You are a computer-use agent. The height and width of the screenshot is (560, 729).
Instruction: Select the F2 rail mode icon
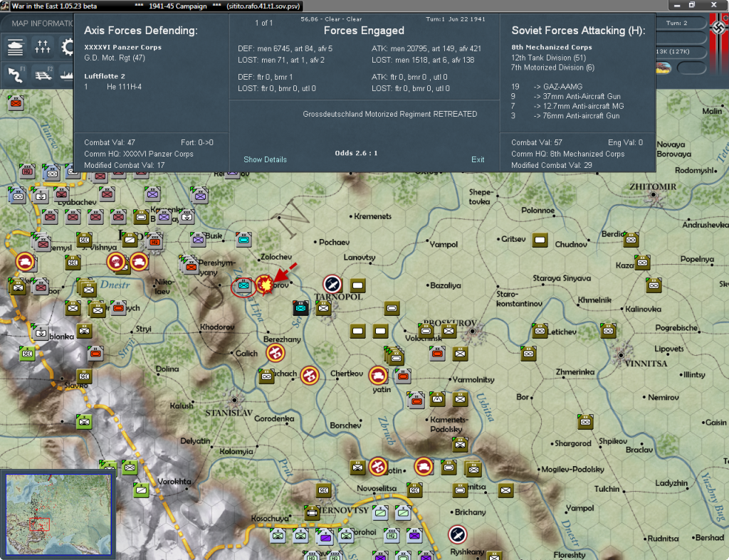(x=43, y=74)
